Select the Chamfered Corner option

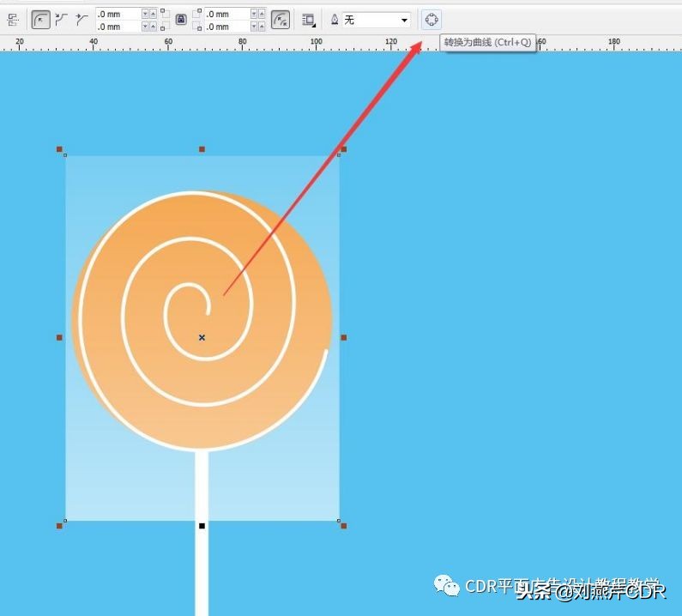pos(81,20)
